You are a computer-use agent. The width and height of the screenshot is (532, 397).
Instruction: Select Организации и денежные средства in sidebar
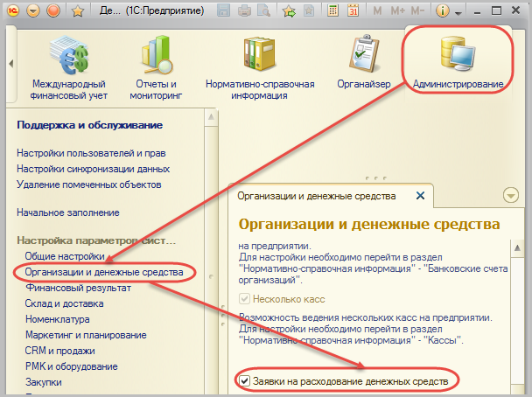[103, 273]
